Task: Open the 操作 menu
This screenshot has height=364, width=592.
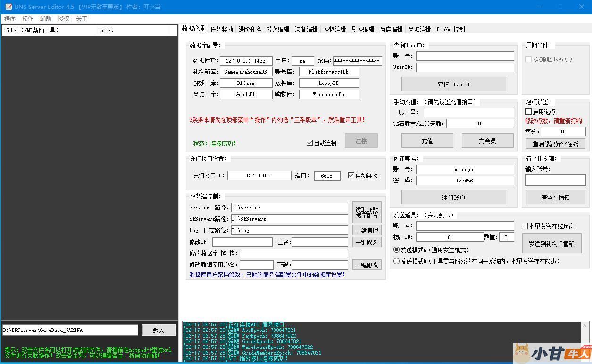Action: coord(28,19)
